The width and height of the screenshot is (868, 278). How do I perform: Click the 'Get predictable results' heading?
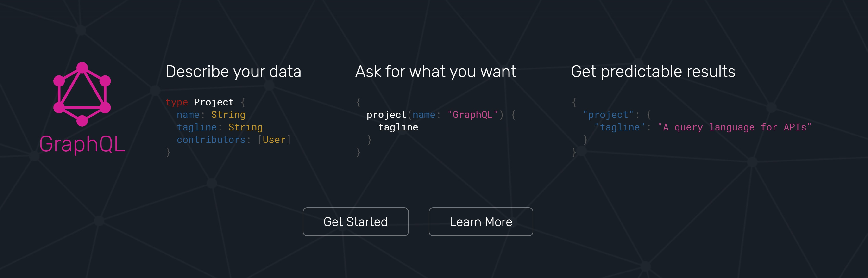click(653, 72)
